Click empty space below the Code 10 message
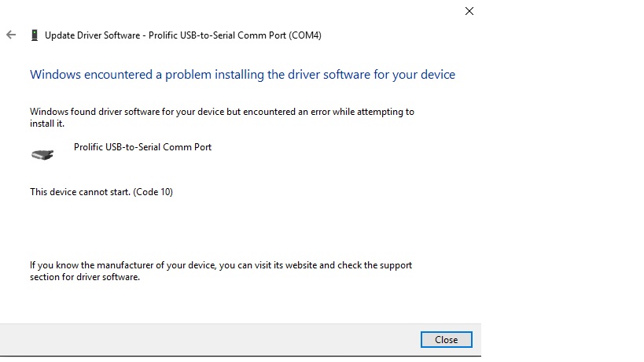644x362 pixels. point(236,224)
